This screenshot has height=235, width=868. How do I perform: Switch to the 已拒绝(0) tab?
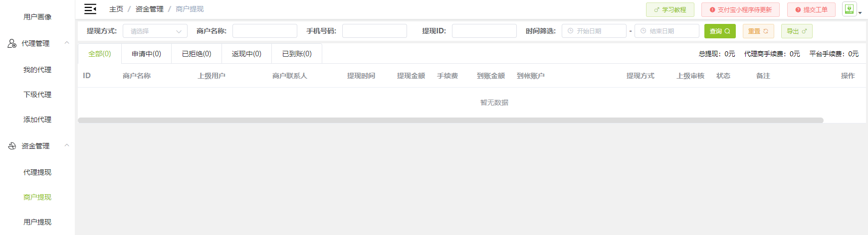pos(197,54)
